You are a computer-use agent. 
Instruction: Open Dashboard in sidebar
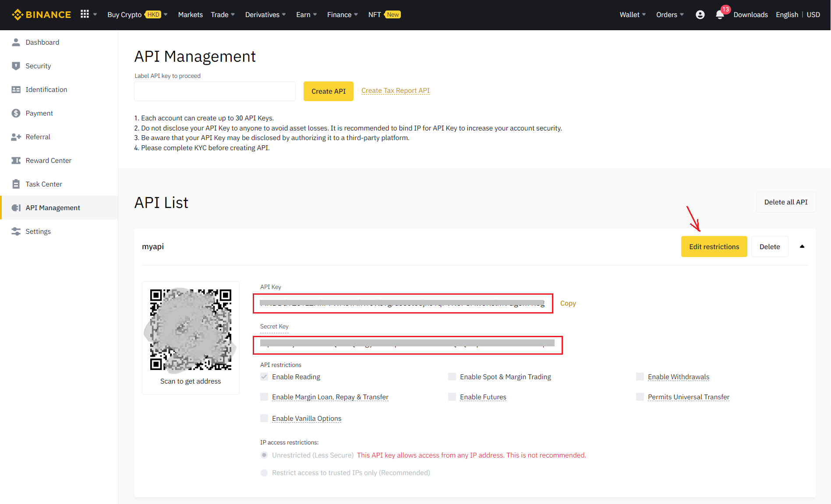(x=59, y=42)
